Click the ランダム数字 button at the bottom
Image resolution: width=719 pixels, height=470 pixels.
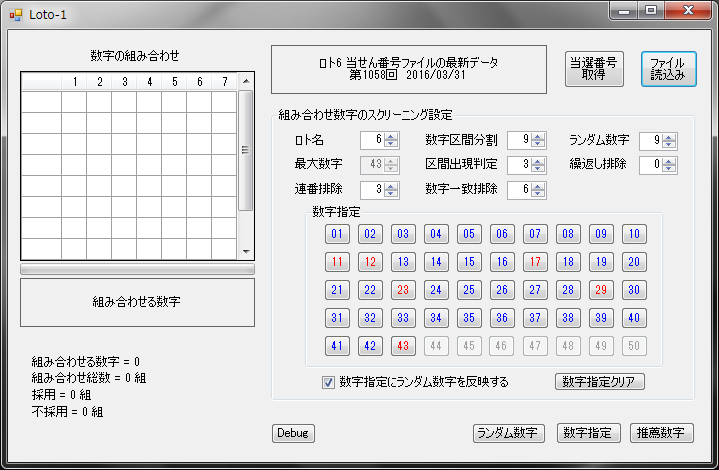click(x=508, y=433)
